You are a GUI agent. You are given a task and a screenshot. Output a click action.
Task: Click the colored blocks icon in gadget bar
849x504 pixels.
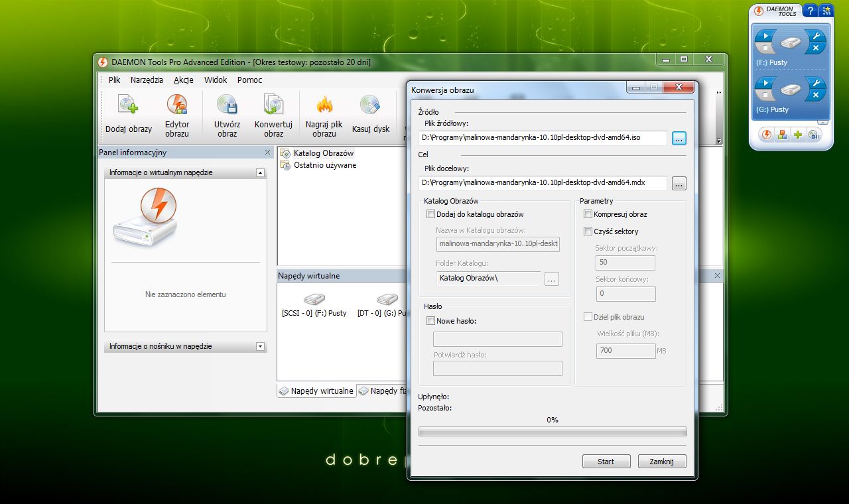coord(783,135)
